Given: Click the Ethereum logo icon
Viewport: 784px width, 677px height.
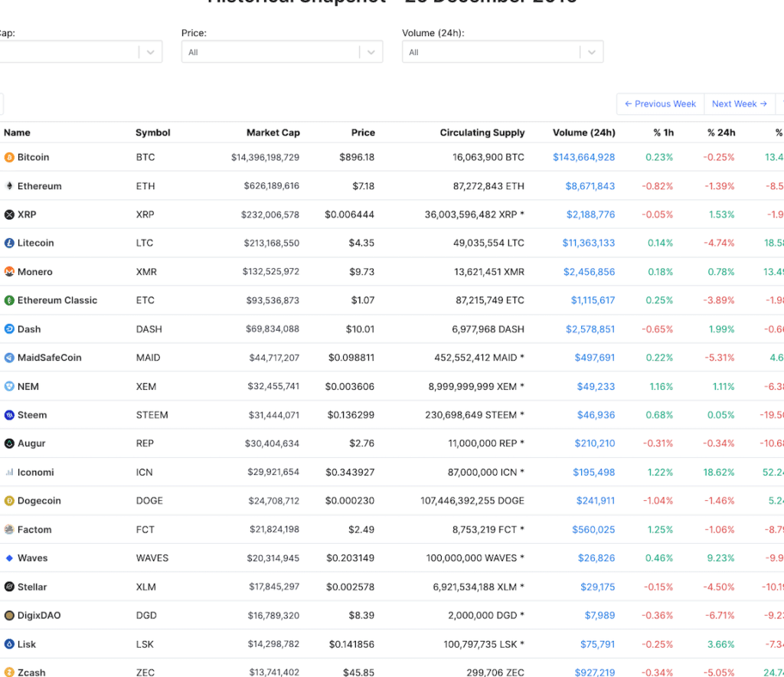Looking at the screenshot, I should [9, 186].
